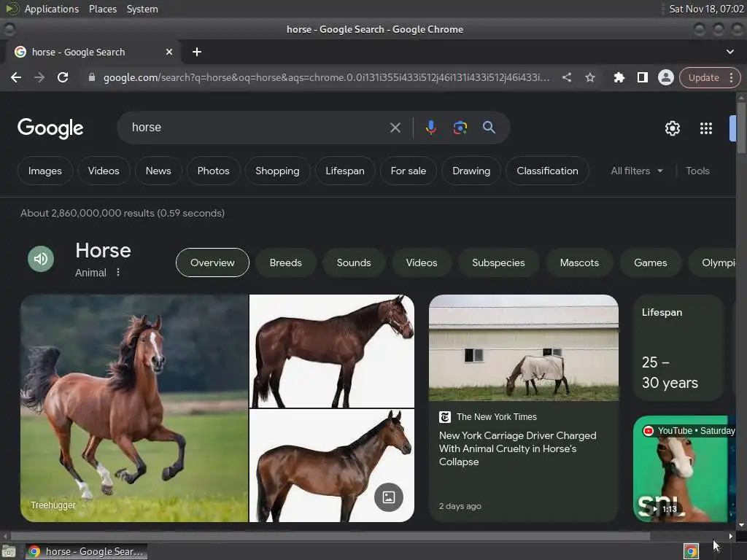Screen dimensions: 747x560
Task: Bookmark this page with the star
Action: coord(589,77)
